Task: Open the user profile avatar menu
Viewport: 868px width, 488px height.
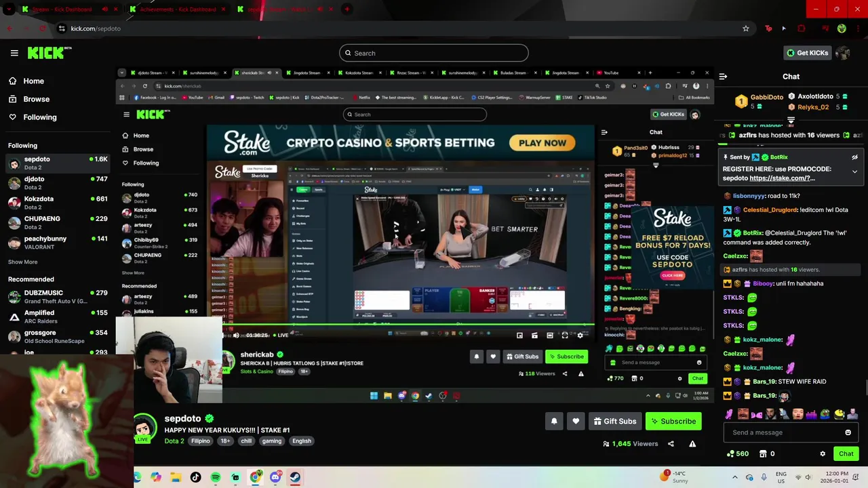Action: coord(843,53)
